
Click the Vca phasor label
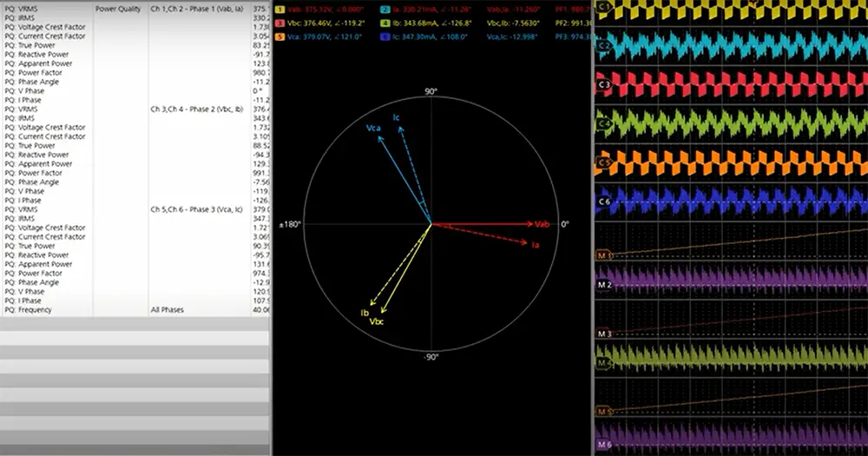click(373, 128)
